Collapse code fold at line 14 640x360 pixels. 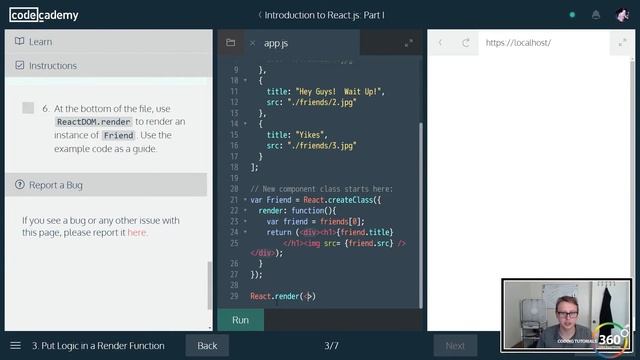245,123
